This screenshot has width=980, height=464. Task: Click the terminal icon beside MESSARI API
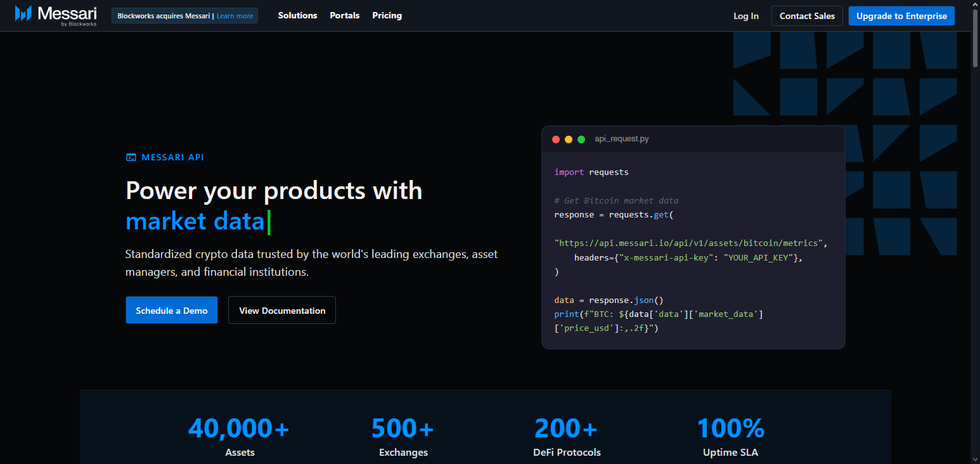tap(131, 157)
